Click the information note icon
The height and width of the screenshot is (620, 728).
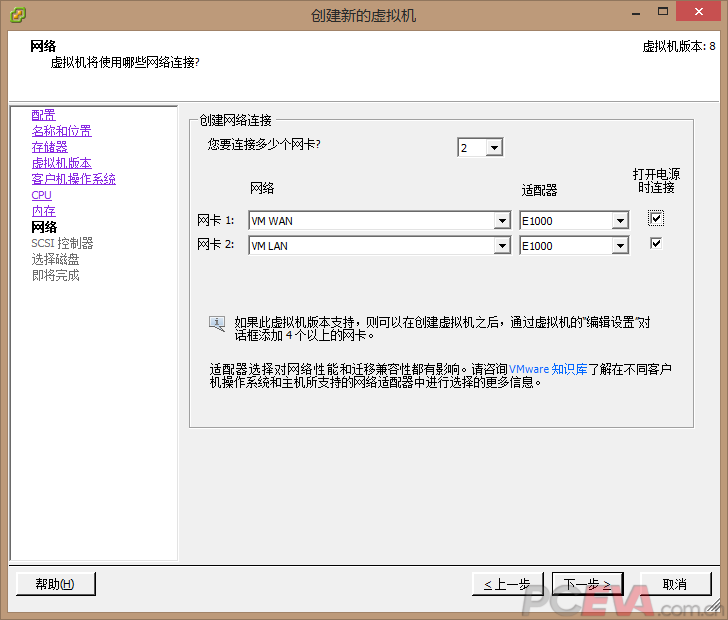tap(217, 323)
